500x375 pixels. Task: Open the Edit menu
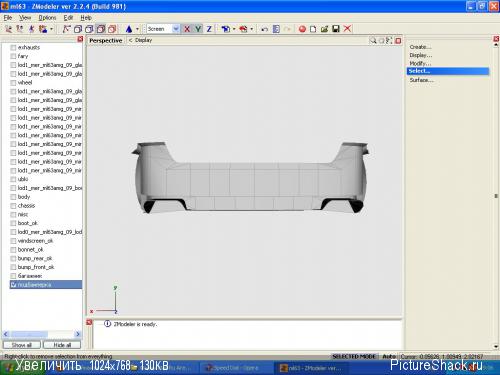(x=68, y=18)
